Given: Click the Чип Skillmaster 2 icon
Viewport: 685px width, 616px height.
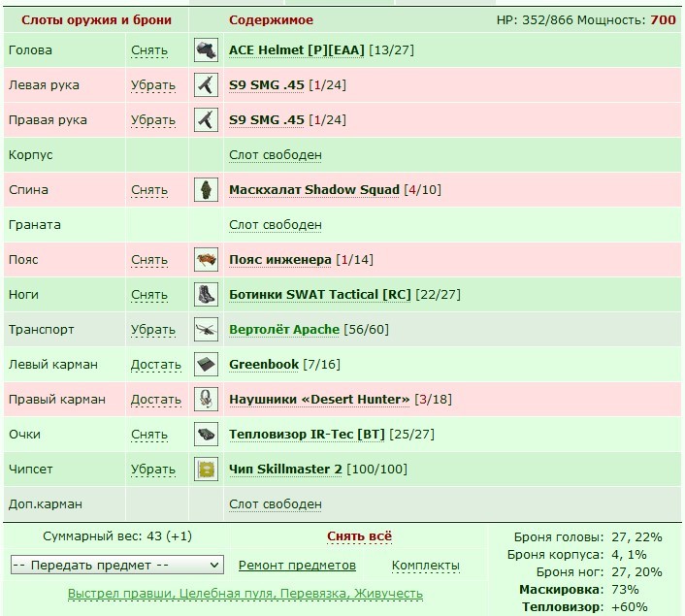Looking at the screenshot, I should click(x=206, y=470).
